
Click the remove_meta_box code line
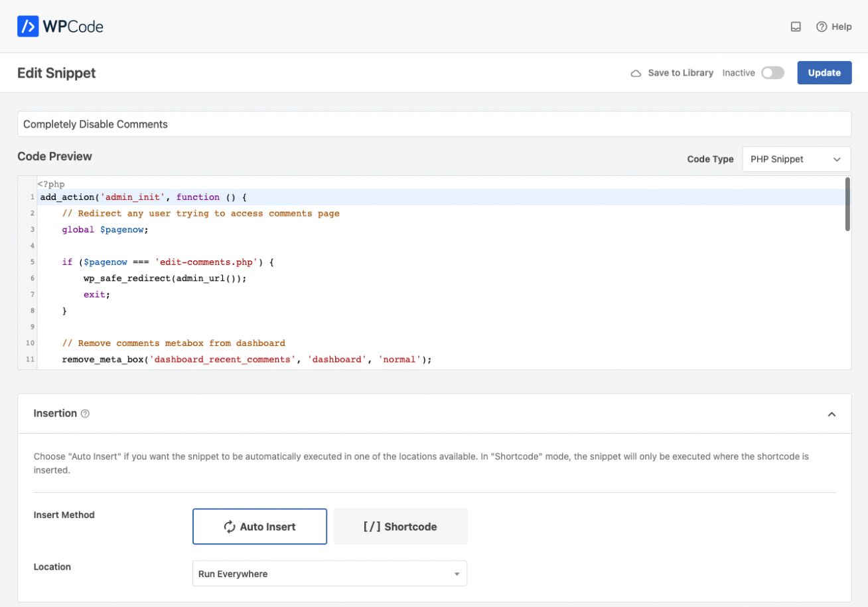click(x=247, y=359)
